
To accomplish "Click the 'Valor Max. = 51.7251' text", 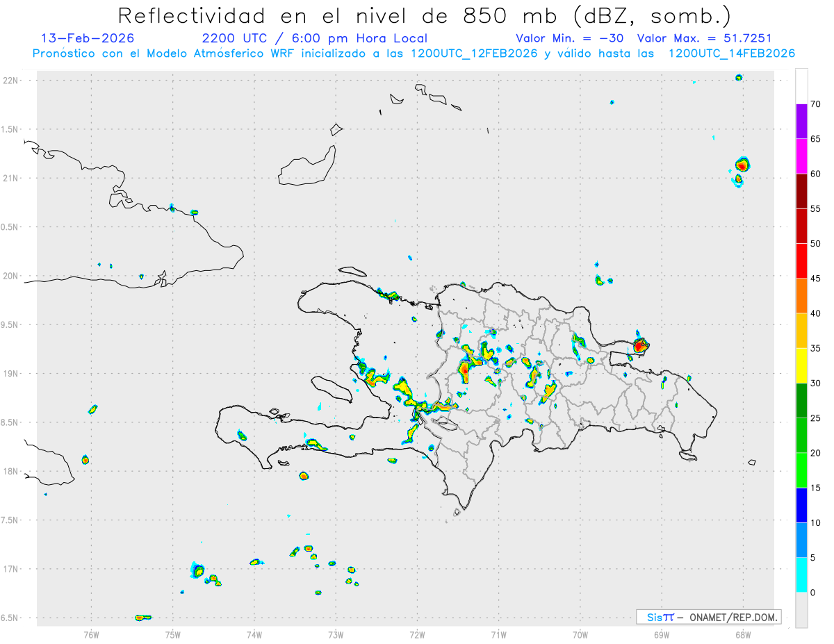I will tap(704, 38).
